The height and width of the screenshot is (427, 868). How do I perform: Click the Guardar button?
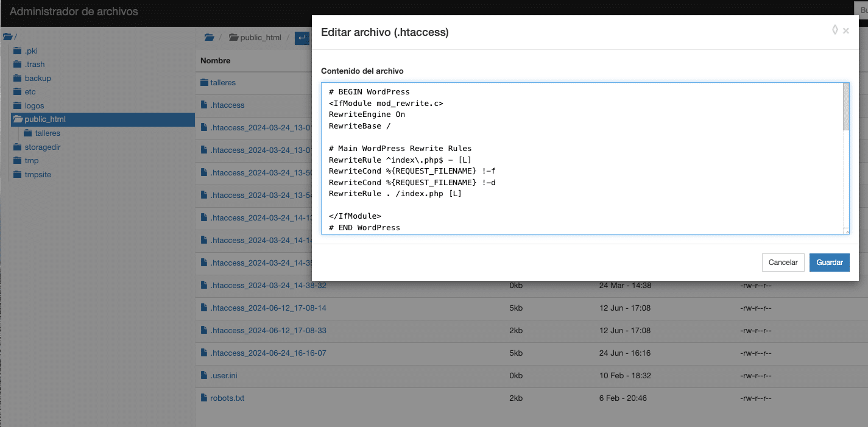pyautogui.click(x=829, y=263)
